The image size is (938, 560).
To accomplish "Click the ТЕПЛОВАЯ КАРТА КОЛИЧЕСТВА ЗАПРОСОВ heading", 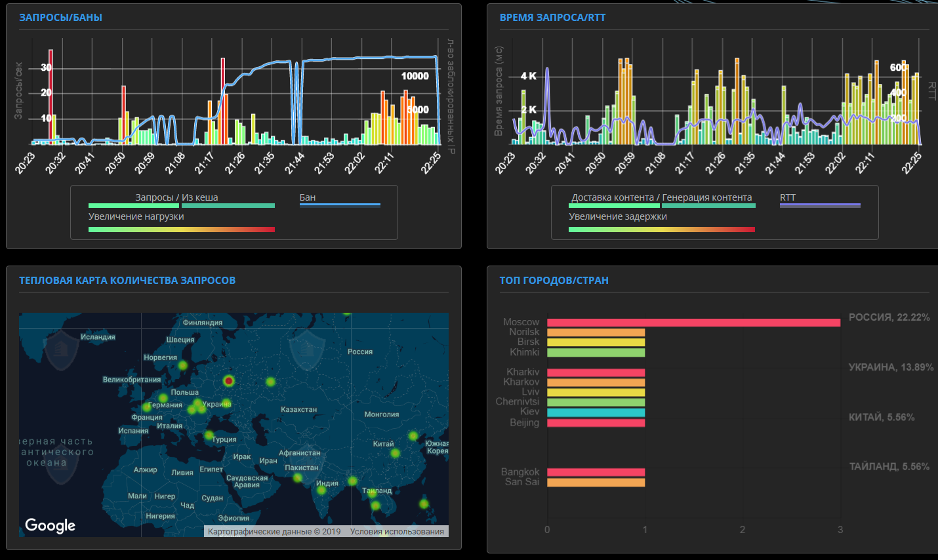I will [x=127, y=281].
